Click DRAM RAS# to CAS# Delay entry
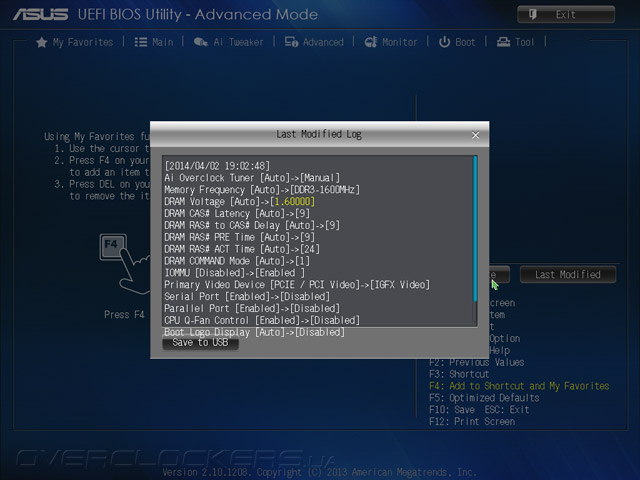Image resolution: width=640 pixels, height=480 pixels. (x=252, y=225)
